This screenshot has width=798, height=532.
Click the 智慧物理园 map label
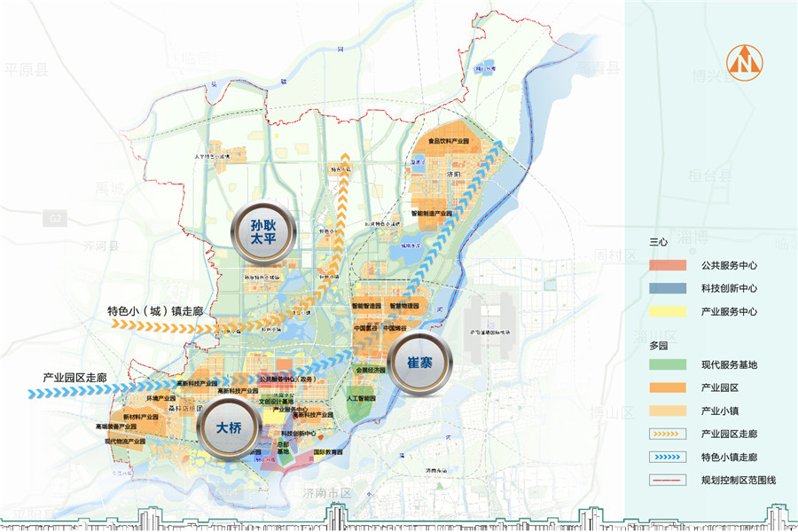coord(404,306)
